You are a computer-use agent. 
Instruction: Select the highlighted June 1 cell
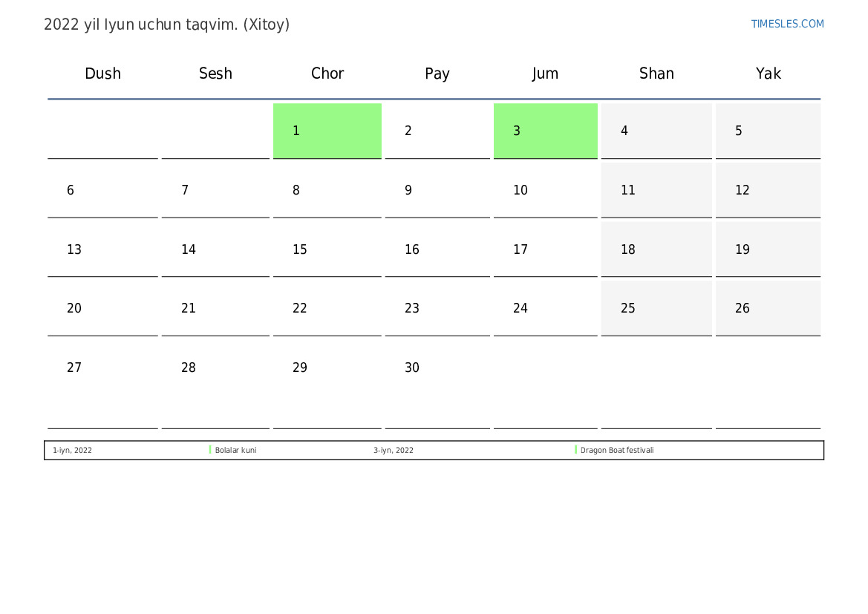327,131
